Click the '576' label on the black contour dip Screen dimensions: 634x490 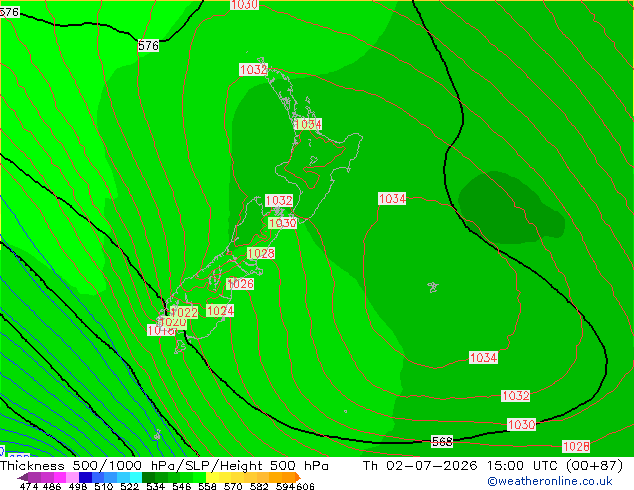148,46
